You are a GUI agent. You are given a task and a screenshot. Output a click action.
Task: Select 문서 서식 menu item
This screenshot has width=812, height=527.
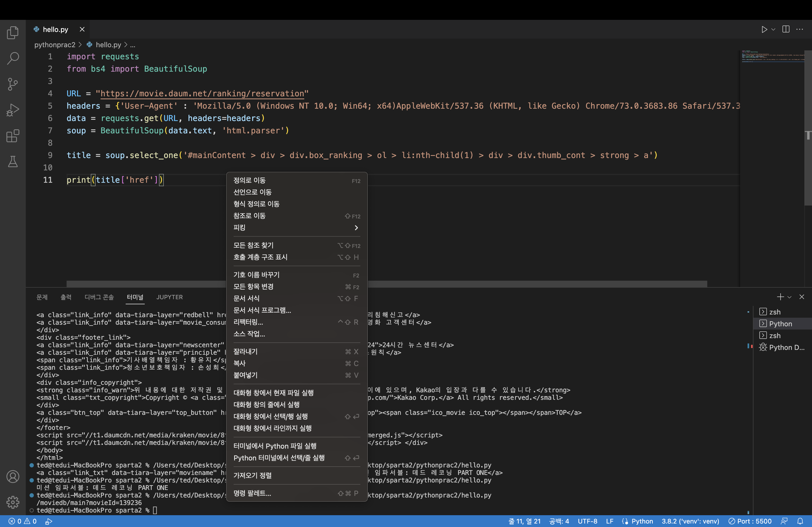[296, 298]
